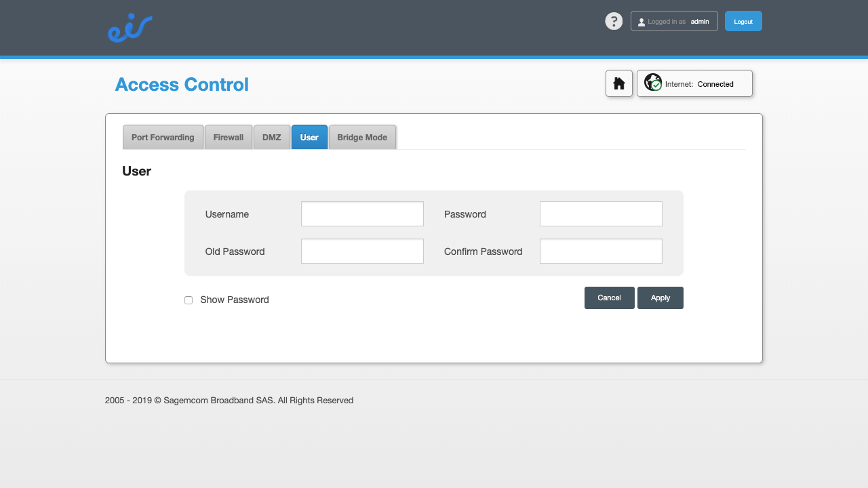This screenshot has width=868, height=488.
Task: Open the Firewall tab
Action: pos(228,137)
